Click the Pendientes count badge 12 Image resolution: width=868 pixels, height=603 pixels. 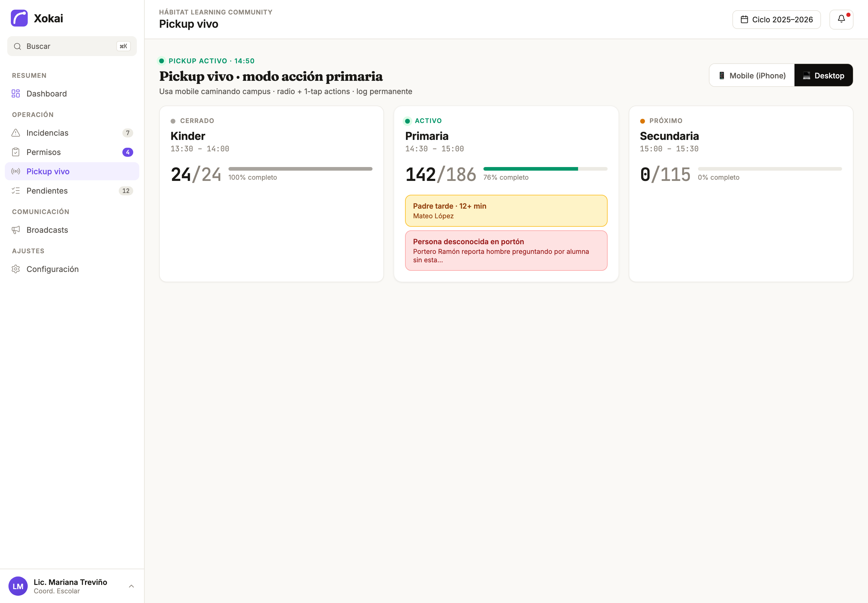click(x=126, y=191)
